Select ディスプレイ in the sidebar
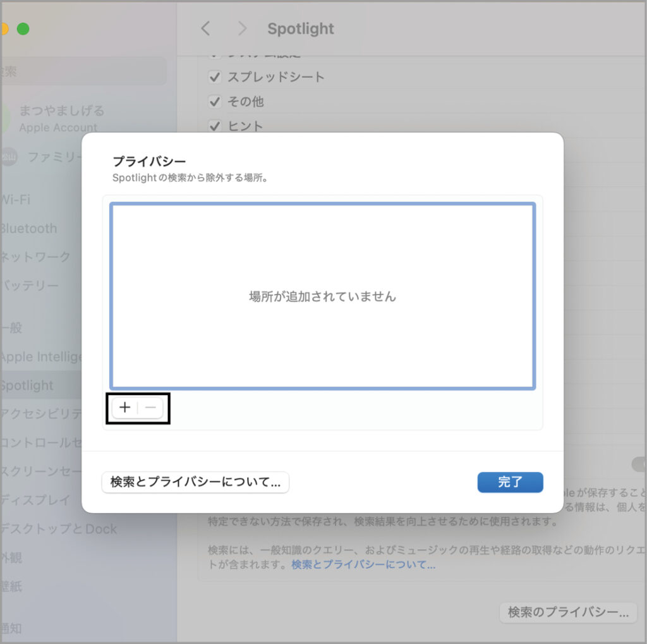The image size is (647, 644). click(x=35, y=500)
